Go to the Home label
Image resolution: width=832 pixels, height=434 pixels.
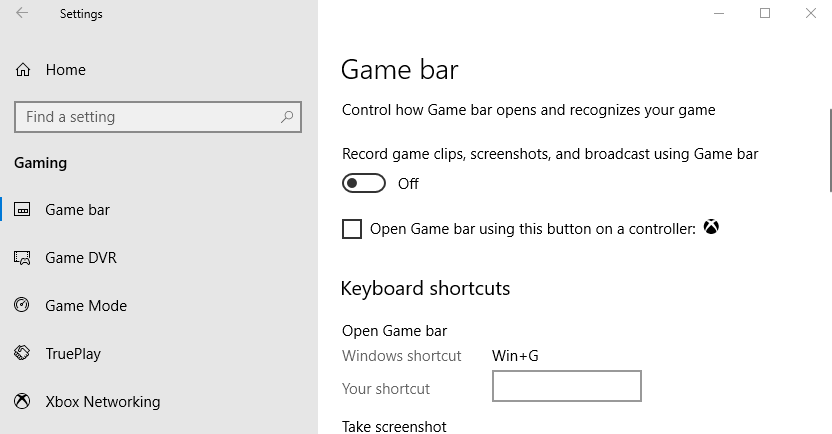coord(66,70)
